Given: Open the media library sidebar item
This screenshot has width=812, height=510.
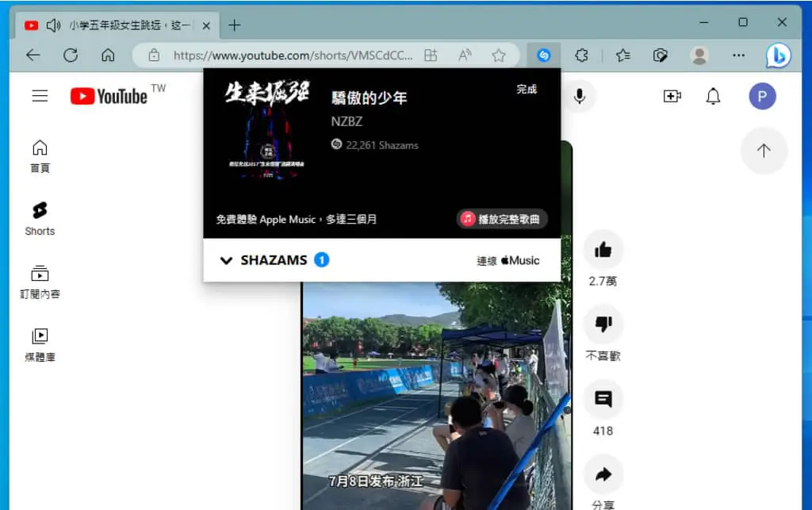Looking at the screenshot, I should (40, 345).
